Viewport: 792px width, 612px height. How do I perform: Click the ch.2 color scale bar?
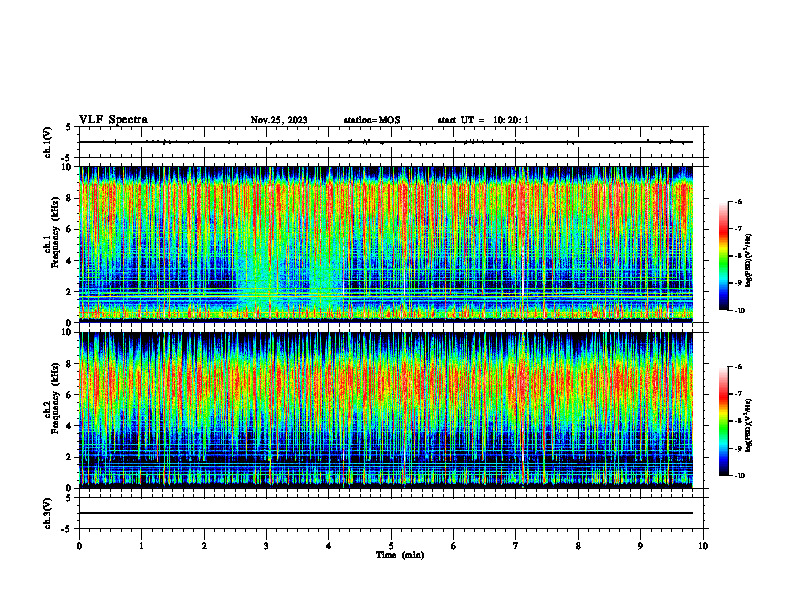pyautogui.click(x=723, y=421)
